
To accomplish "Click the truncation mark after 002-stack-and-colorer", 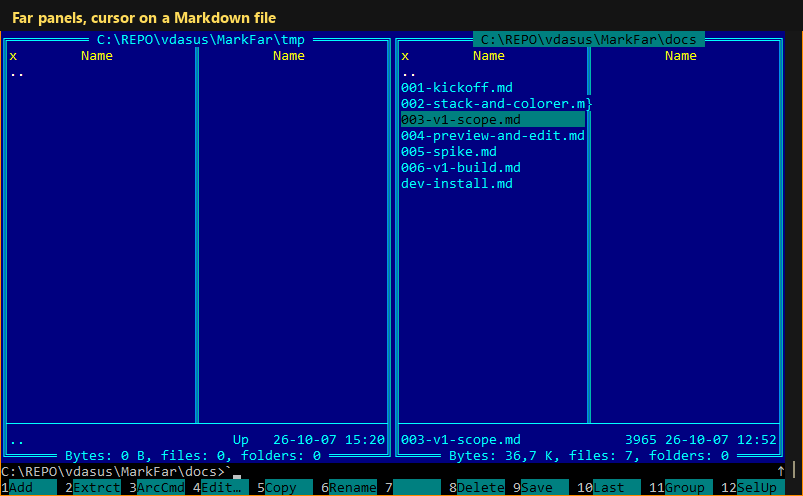I will [589, 104].
